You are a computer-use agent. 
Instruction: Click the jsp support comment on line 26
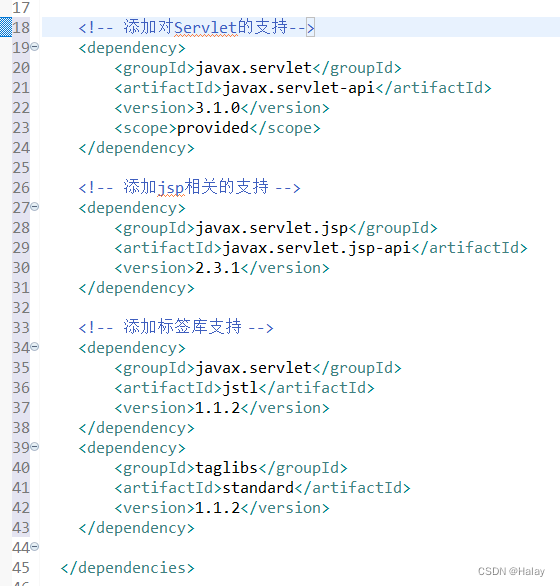click(189, 187)
